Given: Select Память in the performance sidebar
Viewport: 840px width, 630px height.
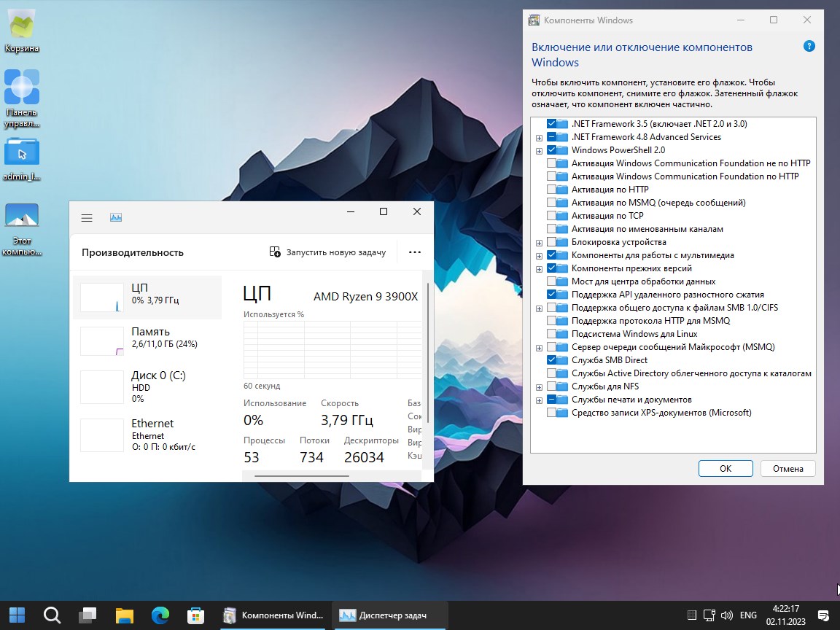Looking at the screenshot, I should click(147, 338).
